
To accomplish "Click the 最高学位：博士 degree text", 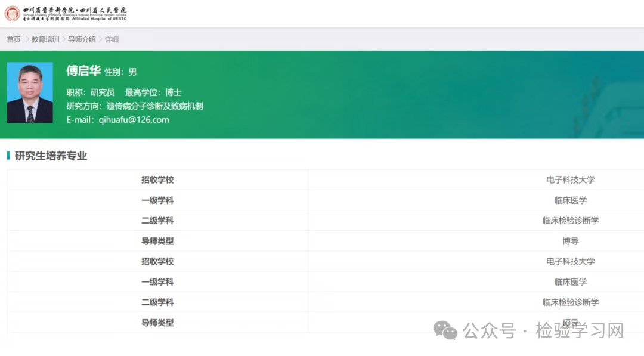I will click(153, 92).
